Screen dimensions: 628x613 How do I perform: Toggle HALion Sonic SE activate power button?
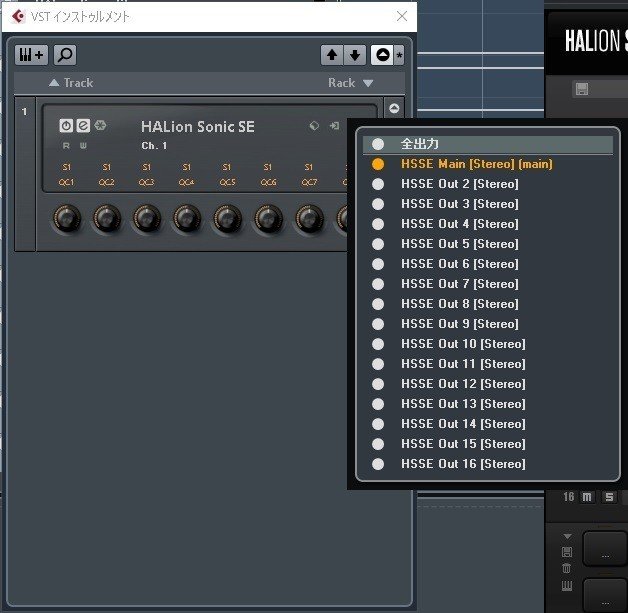pyautogui.click(x=66, y=126)
